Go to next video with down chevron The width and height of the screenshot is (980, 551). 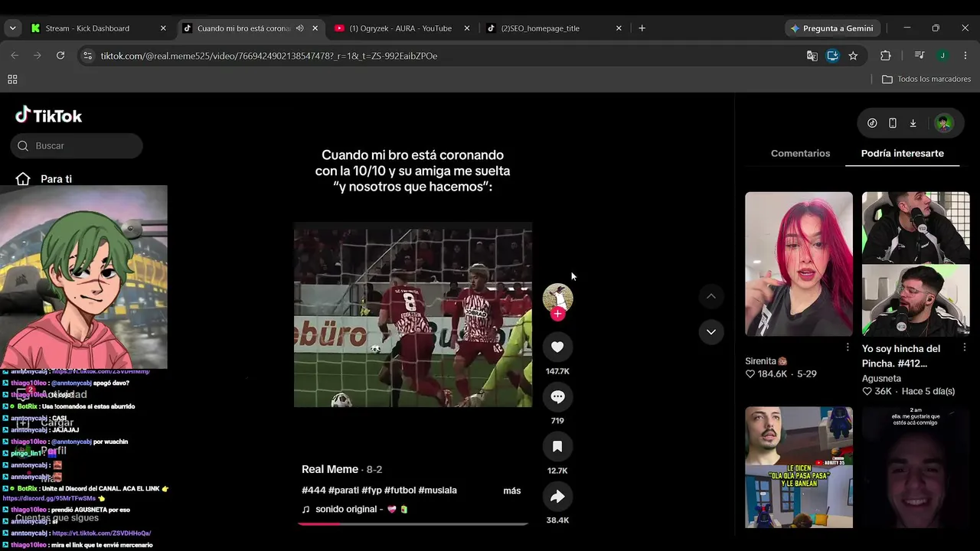pyautogui.click(x=711, y=331)
